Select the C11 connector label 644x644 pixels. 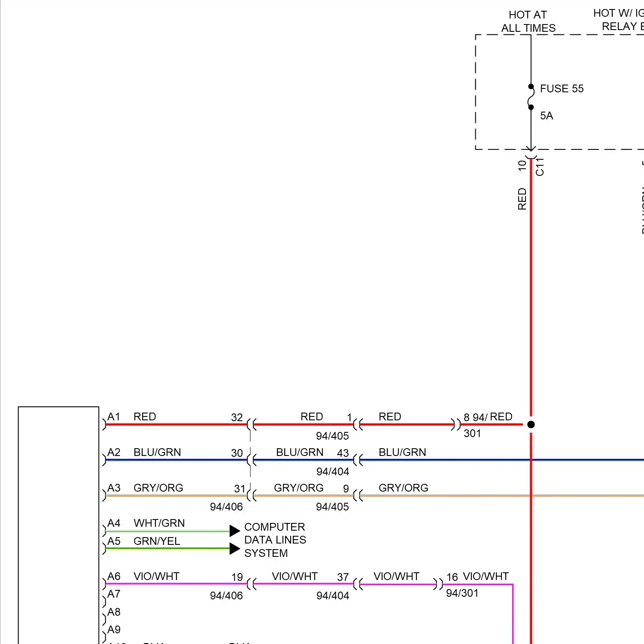coord(540,167)
